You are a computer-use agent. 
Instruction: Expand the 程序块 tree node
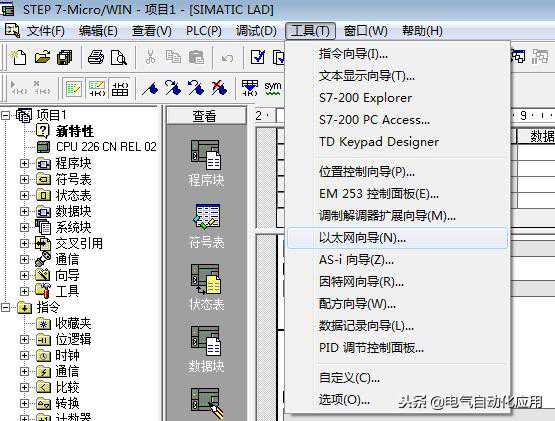tap(24, 163)
